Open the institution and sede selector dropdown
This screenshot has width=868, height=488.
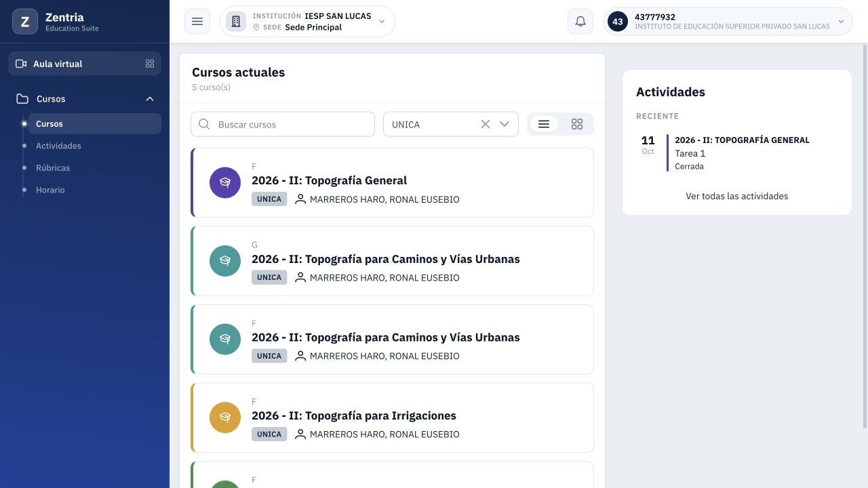click(x=308, y=22)
